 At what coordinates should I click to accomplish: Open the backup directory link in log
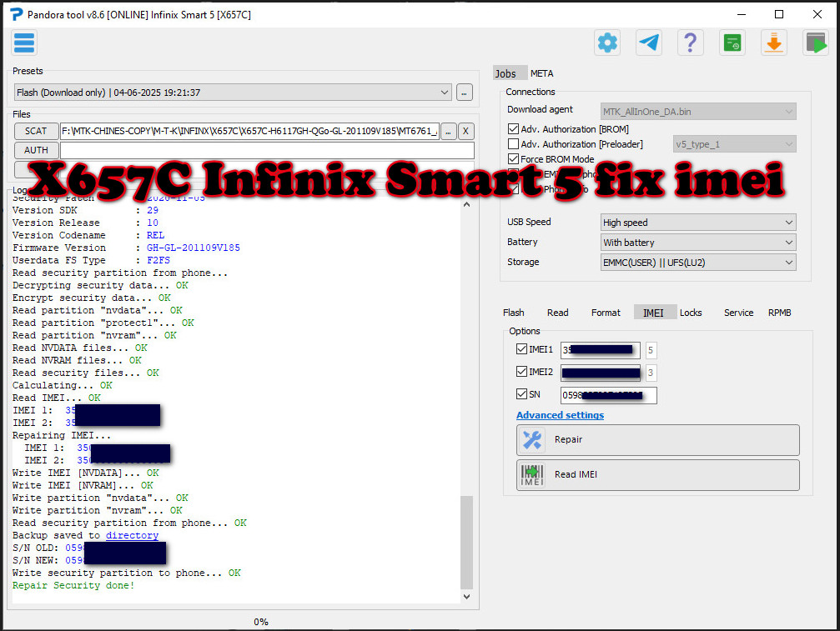coord(132,535)
